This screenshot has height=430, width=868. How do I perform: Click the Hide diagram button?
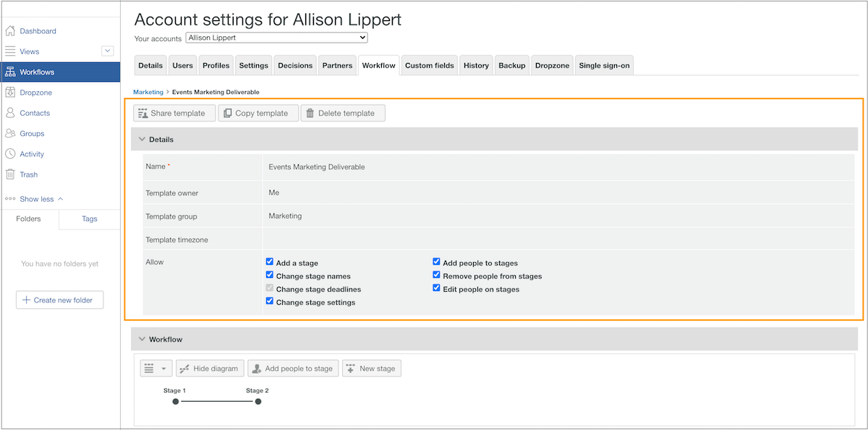click(209, 368)
